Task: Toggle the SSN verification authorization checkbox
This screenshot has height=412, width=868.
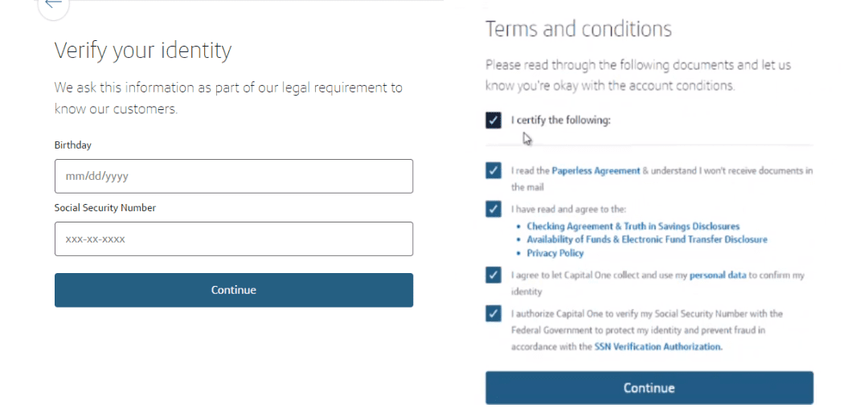Action: pos(493,313)
